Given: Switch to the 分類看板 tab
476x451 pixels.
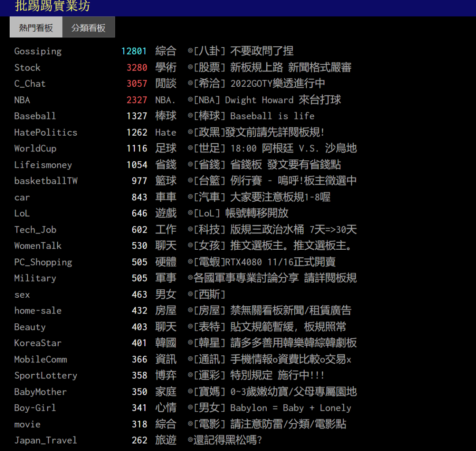Looking at the screenshot, I should [x=88, y=27].
